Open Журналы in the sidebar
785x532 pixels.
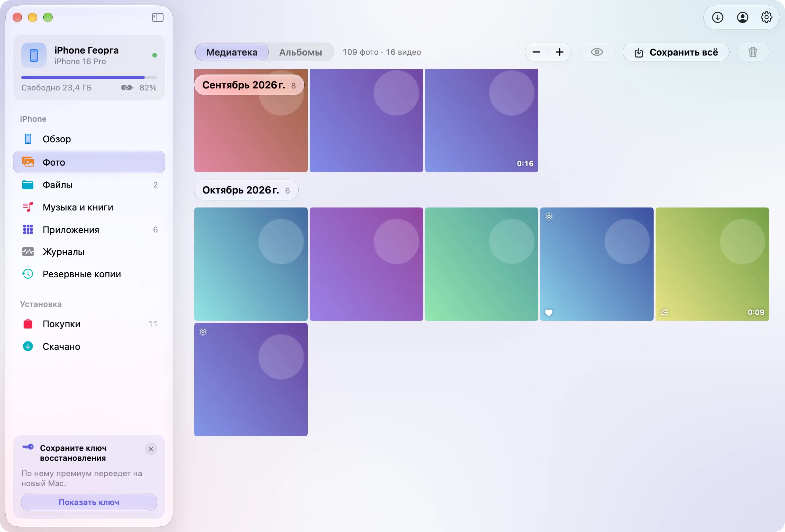[x=89, y=252]
